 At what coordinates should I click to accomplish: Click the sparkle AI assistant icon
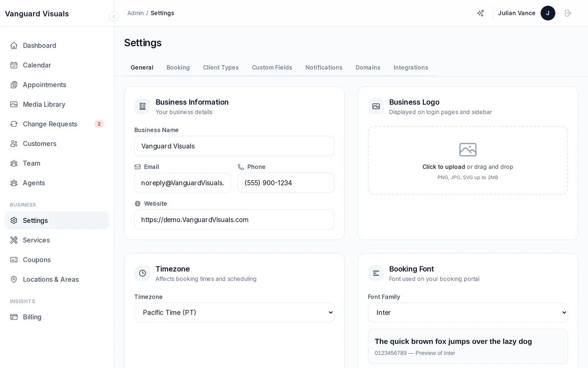[481, 13]
